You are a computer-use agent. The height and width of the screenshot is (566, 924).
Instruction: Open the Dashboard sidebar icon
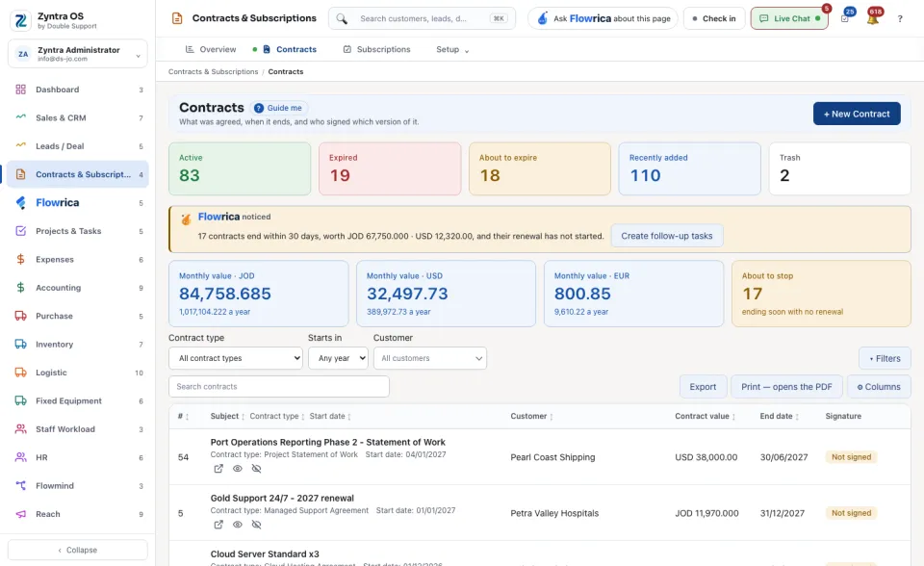pyautogui.click(x=20, y=90)
